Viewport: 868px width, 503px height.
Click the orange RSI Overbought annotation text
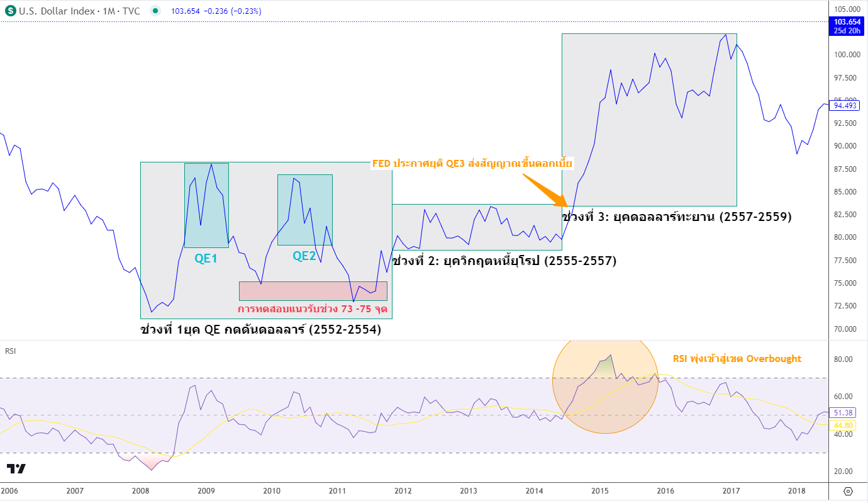(x=737, y=359)
